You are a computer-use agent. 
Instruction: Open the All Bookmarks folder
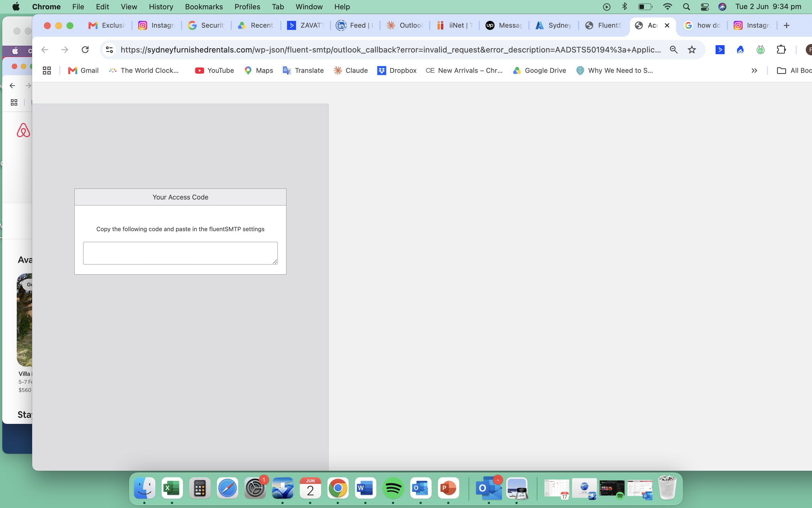pyautogui.click(x=794, y=71)
